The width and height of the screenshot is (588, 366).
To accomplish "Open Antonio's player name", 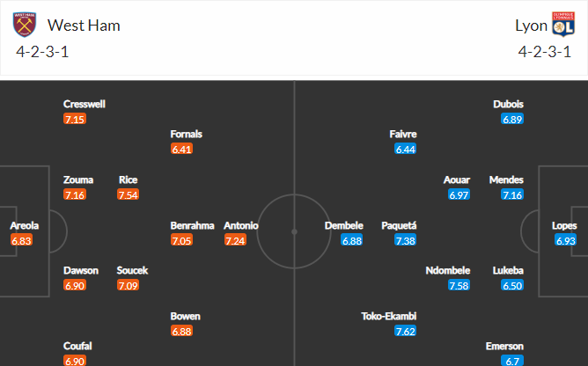I will coord(240,225).
